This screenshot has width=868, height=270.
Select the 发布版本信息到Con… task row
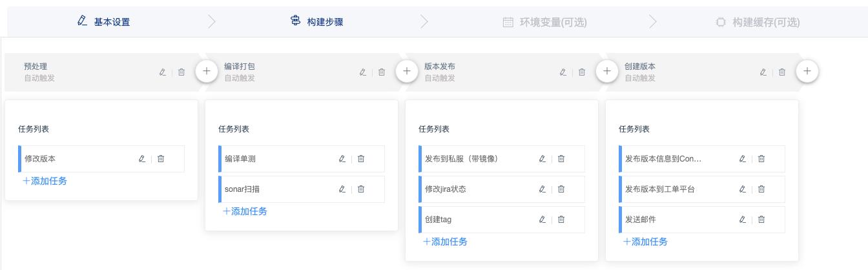702,159
